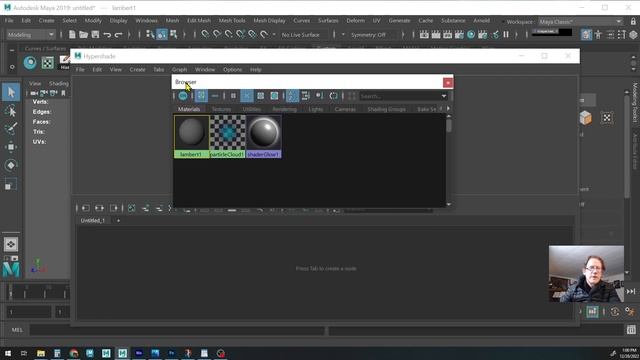Open the Lights tab in Browser
The image size is (640, 360).
tap(316, 109)
